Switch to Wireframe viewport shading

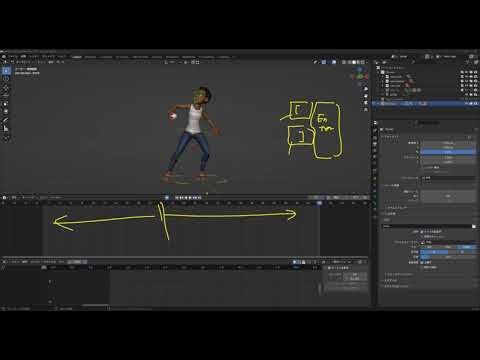click(x=349, y=62)
